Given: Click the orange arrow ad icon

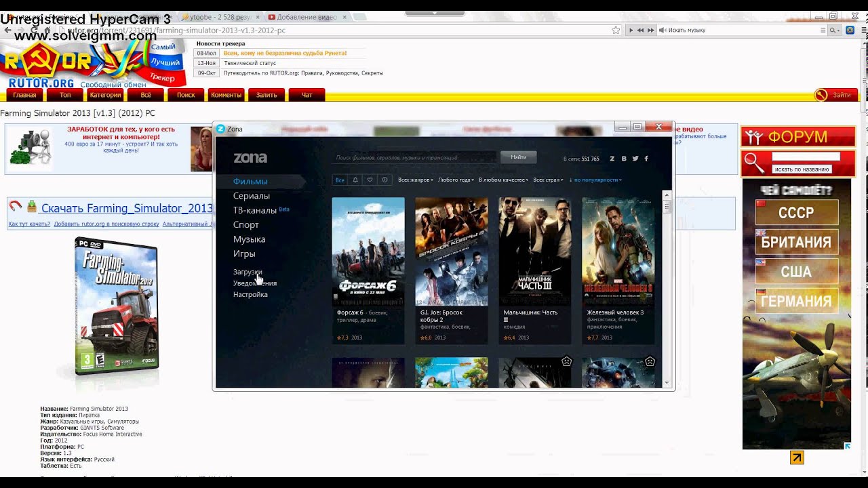Looking at the screenshot, I should click(797, 457).
